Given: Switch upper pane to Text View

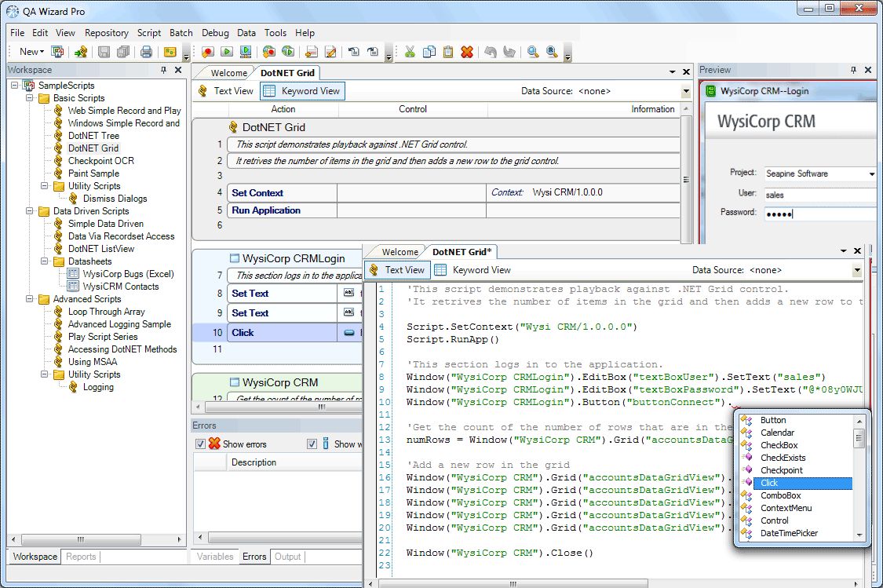Looking at the screenshot, I should click(x=225, y=91).
